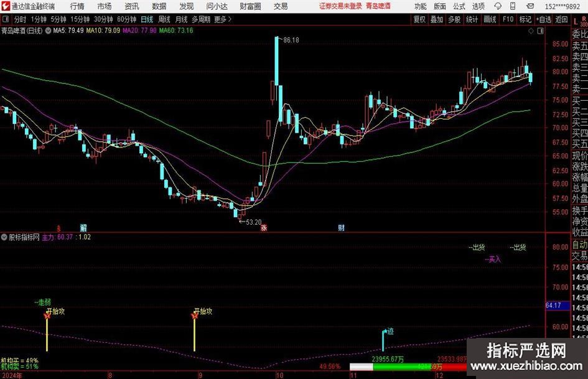Open the mobile phone icon in title bar
The height and width of the screenshot is (379, 588).
513,6
